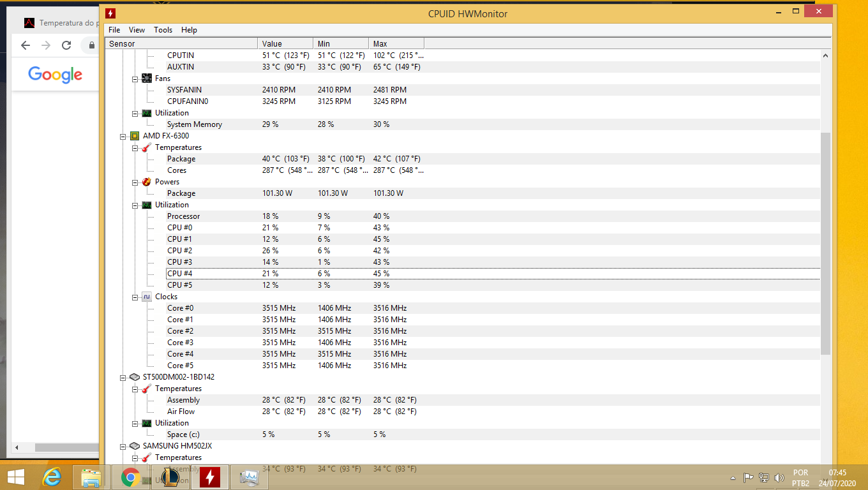Launch Internet Explorer from the taskbar

52,477
